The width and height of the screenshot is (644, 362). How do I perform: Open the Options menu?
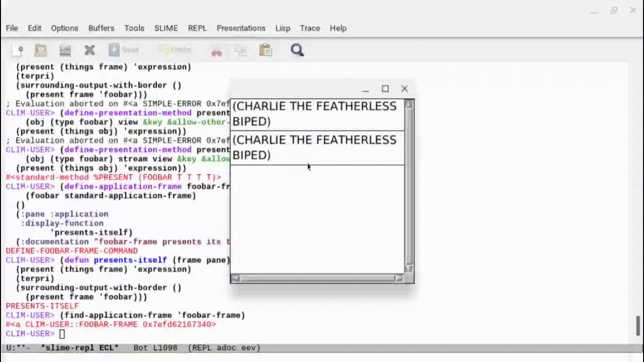click(65, 28)
